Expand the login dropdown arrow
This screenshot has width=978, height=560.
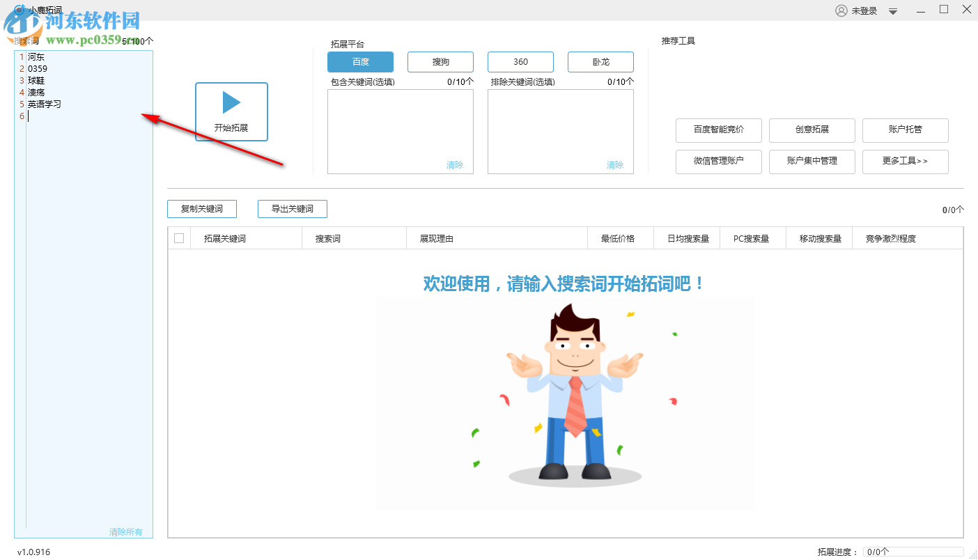pos(892,10)
